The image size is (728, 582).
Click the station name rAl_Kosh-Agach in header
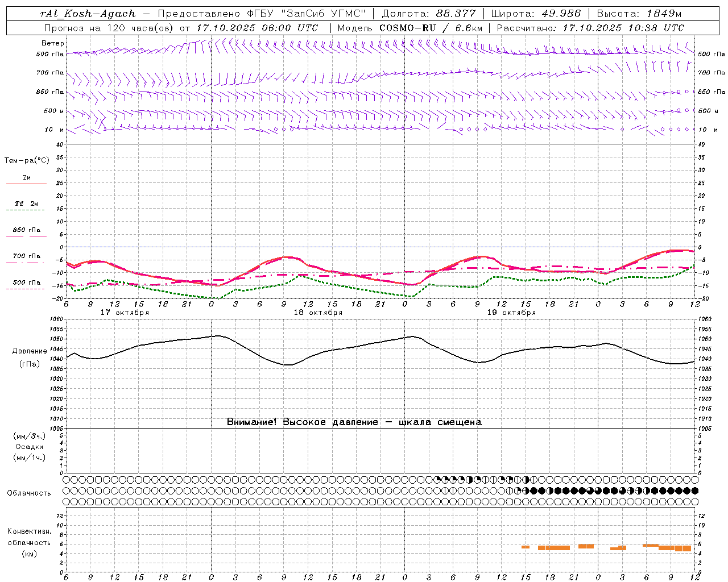coord(88,14)
